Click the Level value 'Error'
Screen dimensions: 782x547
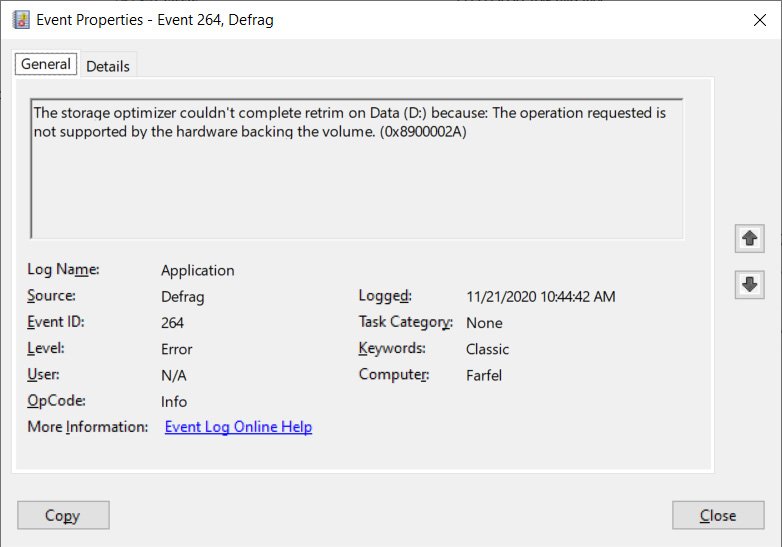pos(177,349)
